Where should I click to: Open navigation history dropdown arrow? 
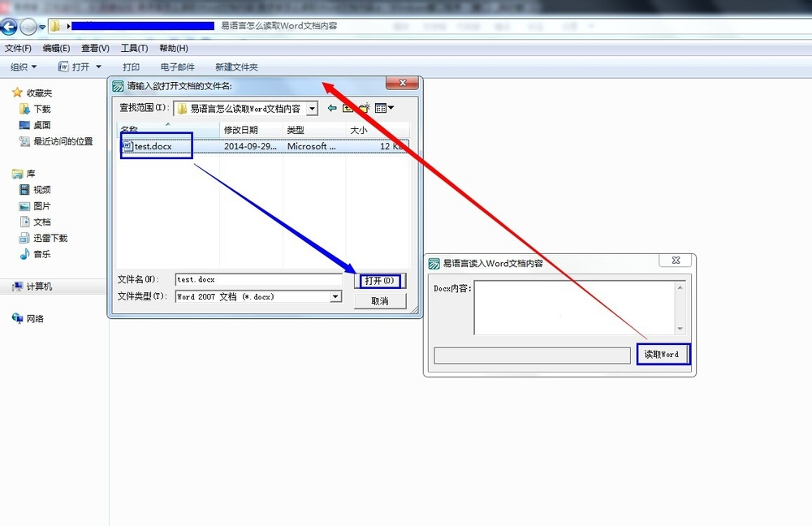(42, 27)
